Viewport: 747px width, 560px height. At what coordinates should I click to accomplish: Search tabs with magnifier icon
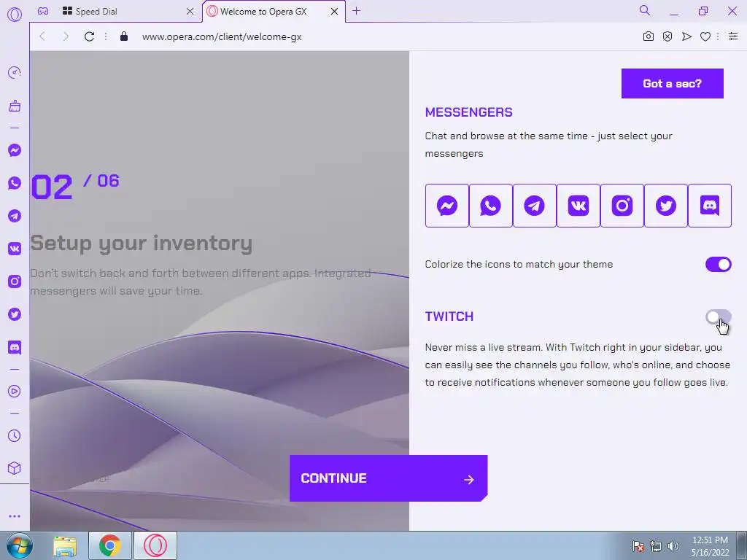(x=645, y=10)
